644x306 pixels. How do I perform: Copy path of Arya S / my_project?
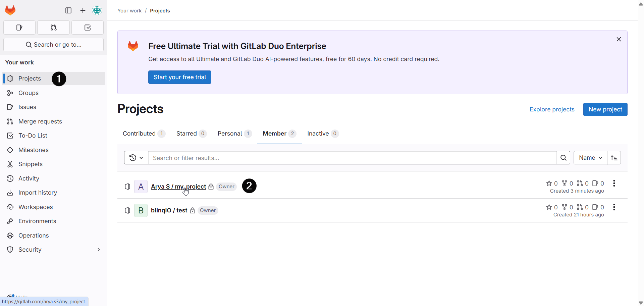[x=127, y=187]
